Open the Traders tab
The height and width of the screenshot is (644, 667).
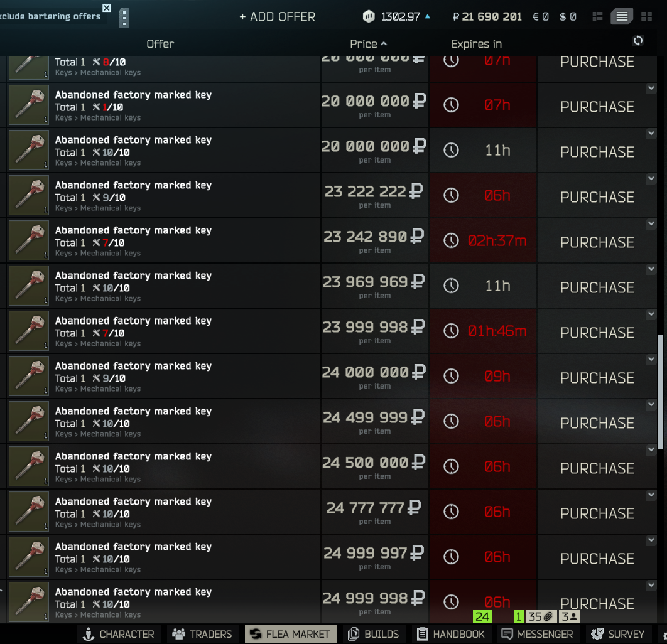(x=202, y=634)
